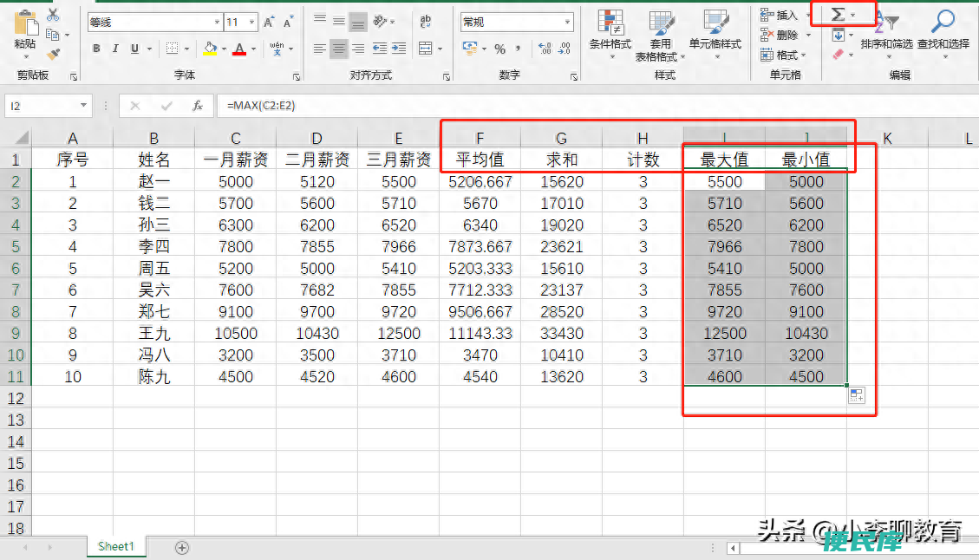Toggle align right
The height and width of the screenshot is (560, 979).
point(358,48)
